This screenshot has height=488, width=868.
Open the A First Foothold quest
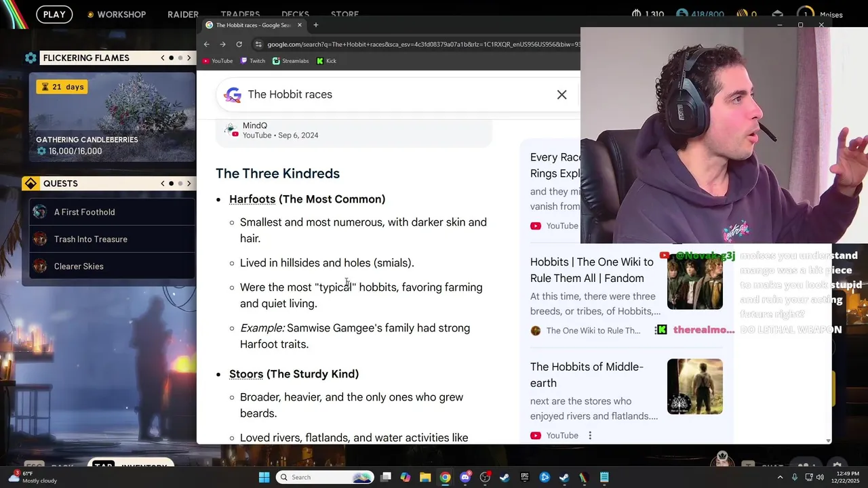click(x=112, y=212)
